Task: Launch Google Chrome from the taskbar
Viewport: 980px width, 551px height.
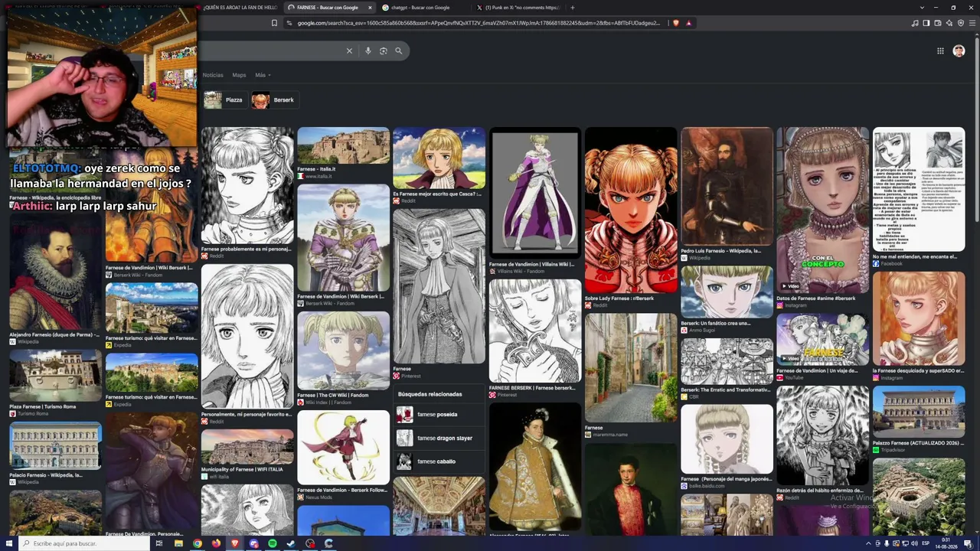Action: pos(198,543)
